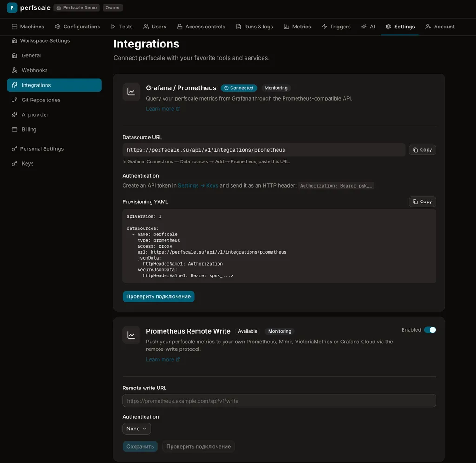This screenshot has width=476, height=463.
Task: Click the Settings gear icon in navbar
Action: tap(388, 27)
